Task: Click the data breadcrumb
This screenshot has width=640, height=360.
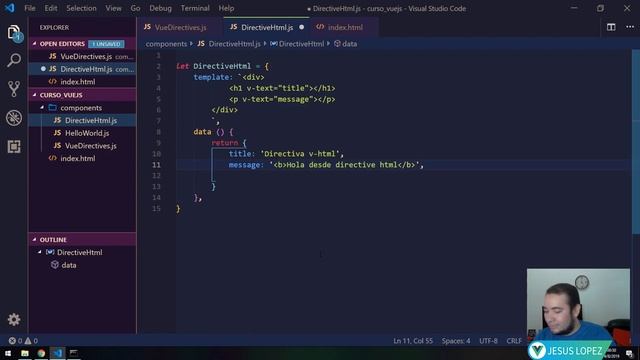Action: coord(345,44)
